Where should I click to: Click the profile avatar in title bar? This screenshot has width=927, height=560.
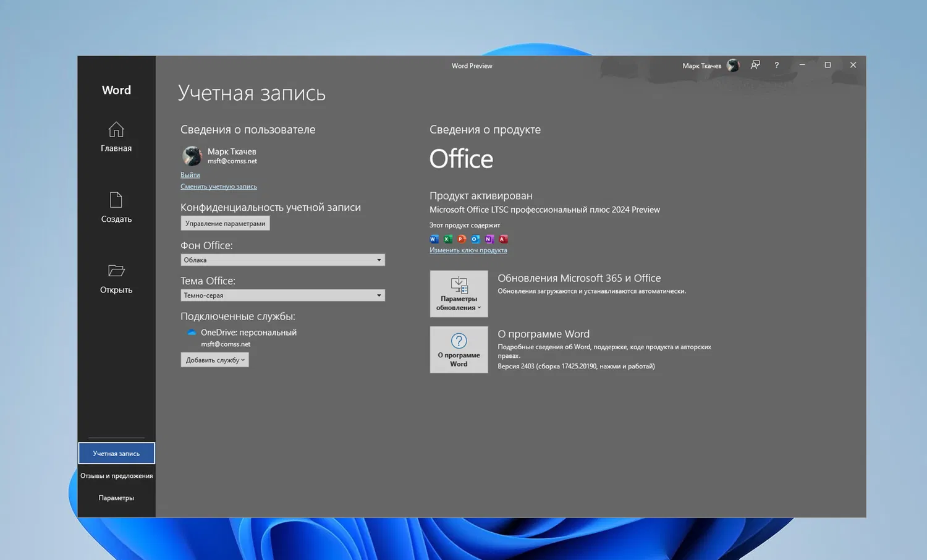[x=733, y=66]
